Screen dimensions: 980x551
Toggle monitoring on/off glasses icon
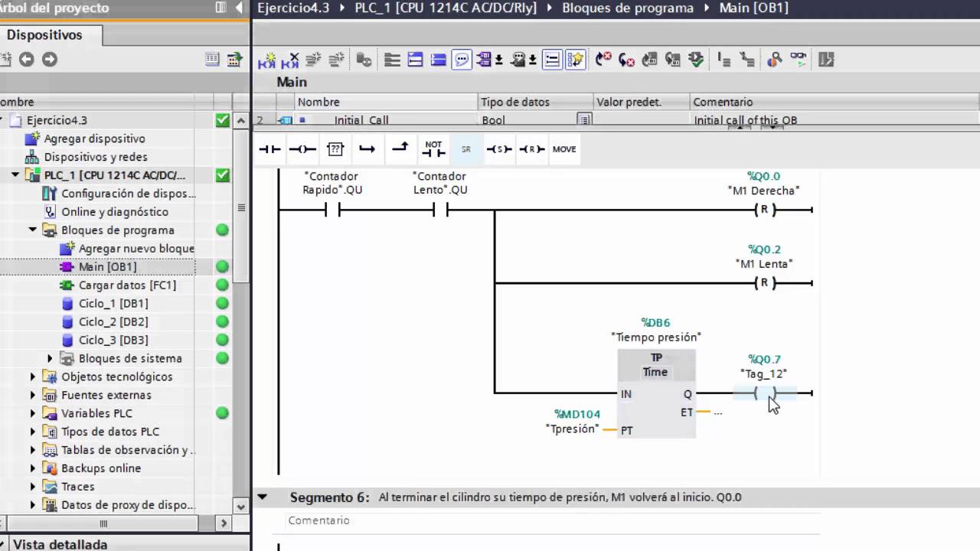pyautogui.click(x=798, y=60)
